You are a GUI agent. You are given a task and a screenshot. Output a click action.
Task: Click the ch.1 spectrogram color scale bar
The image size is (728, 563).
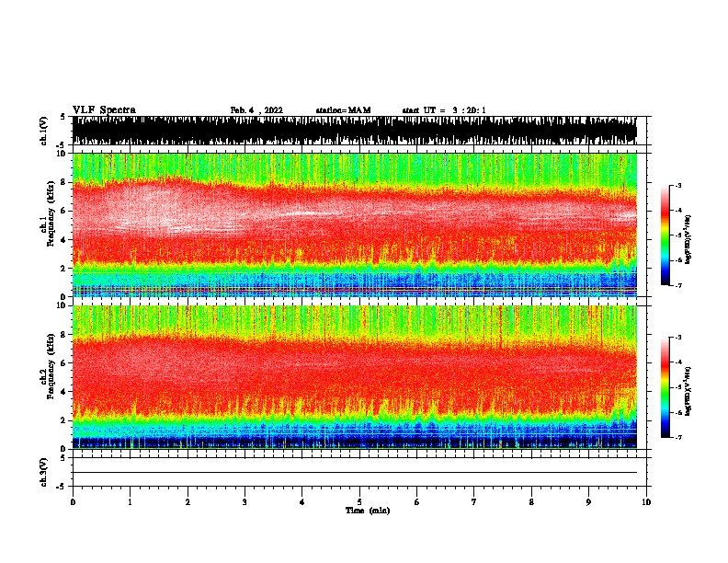pyautogui.click(x=665, y=236)
